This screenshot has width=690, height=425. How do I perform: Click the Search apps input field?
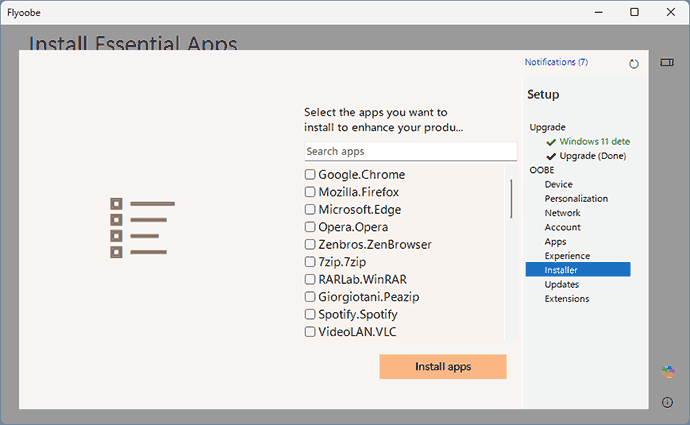click(410, 151)
